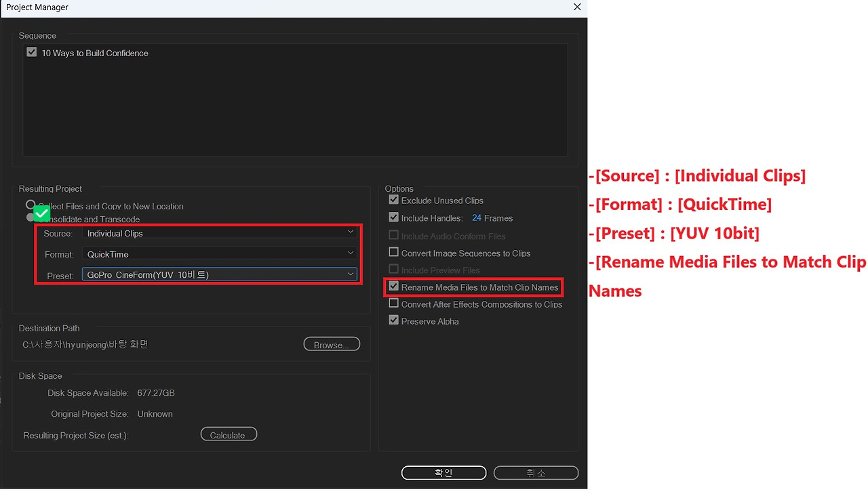Click the Disk Space Available label
The image size is (868, 498).
tap(88, 393)
